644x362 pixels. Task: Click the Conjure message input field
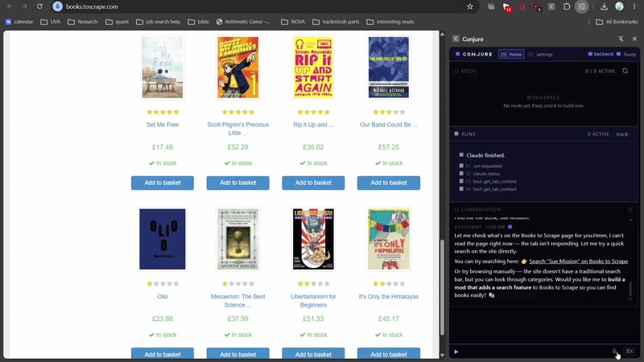click(x=534, y=352)
